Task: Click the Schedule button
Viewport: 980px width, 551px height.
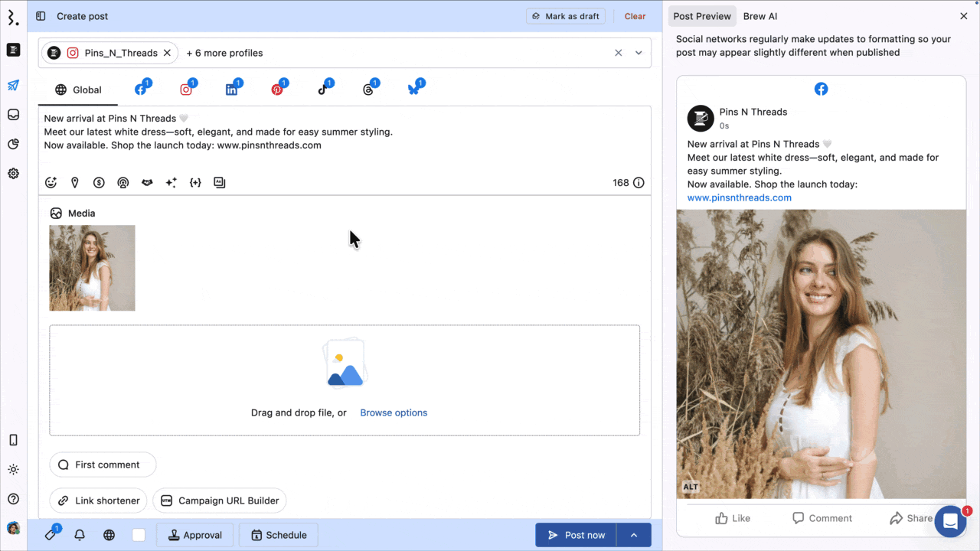Action: [278, 535]
